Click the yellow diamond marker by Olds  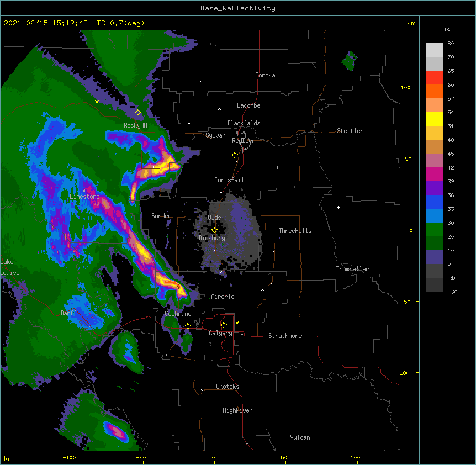pos(214,230)
